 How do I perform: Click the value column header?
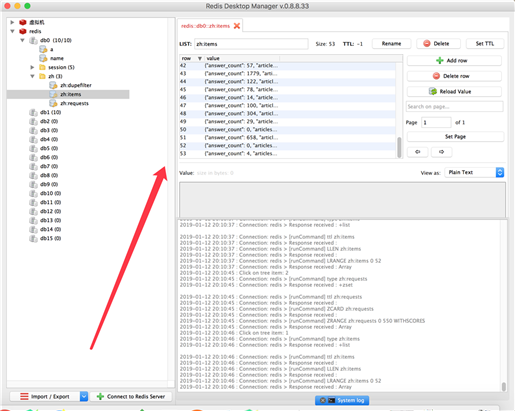pyautogui.click(x=242, y=58)
